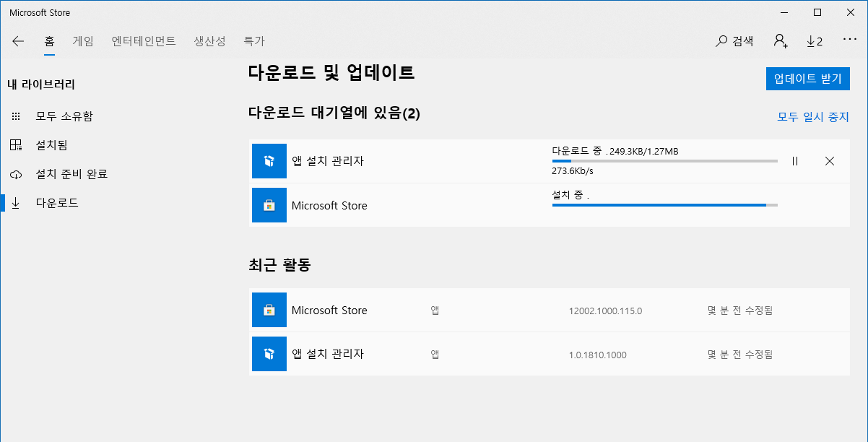868x442 pixels.
Task: Select 모두 소유함 in library sidebar
Action: [64, 116]
